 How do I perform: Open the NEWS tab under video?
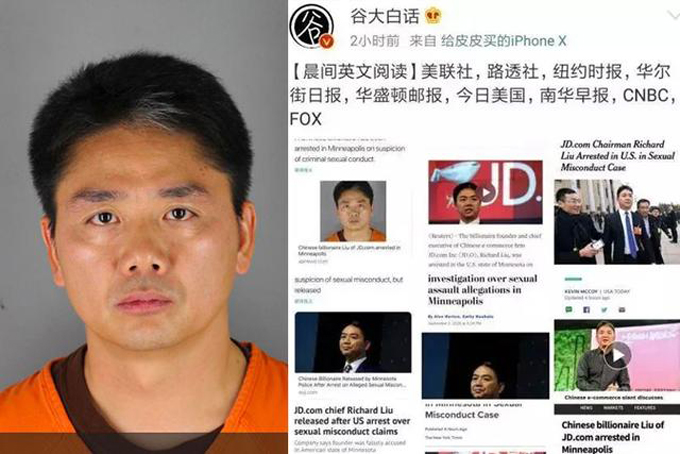click(586, 408)
